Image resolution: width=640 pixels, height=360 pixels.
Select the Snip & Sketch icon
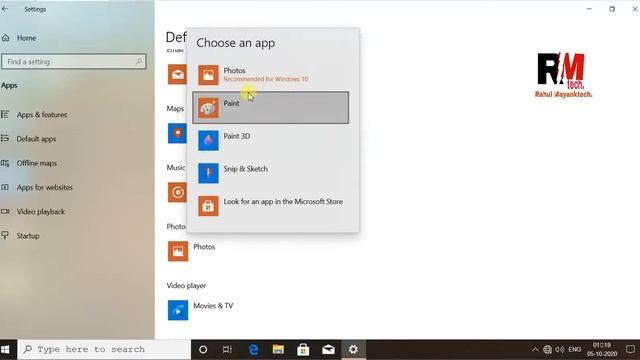pyautogui.click(x=208, y=173)
